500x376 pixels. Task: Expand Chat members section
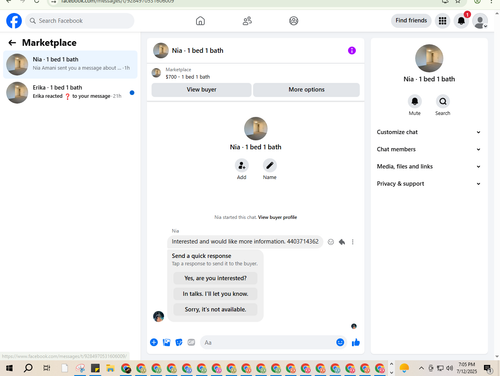click(x=429, y=149)
